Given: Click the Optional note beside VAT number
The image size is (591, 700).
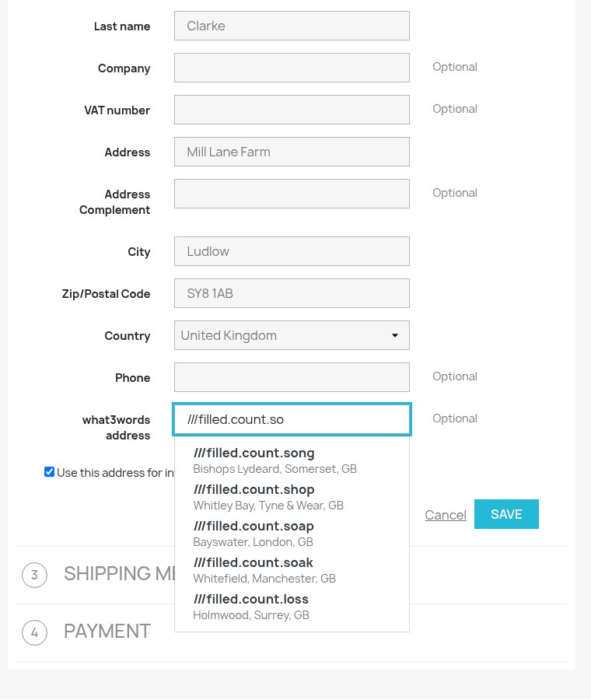Looking at the screenshot, I should (x=455, y=109).
